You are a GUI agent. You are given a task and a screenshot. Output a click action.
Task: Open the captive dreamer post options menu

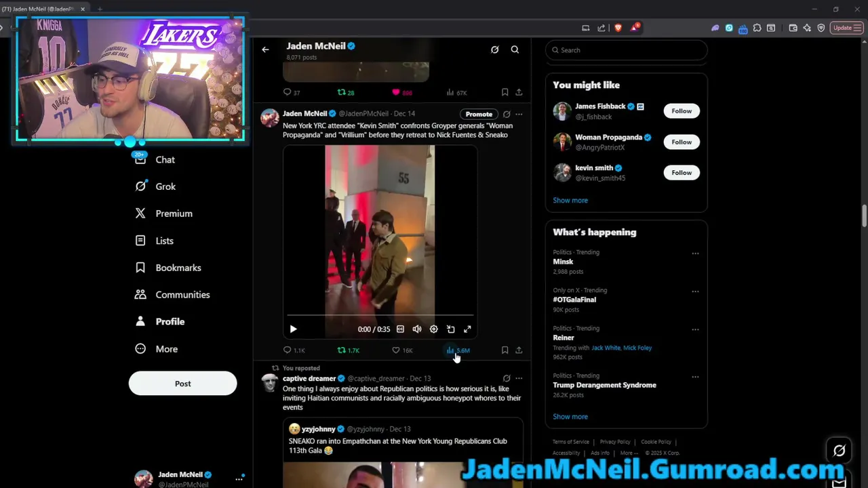point(519,378)
